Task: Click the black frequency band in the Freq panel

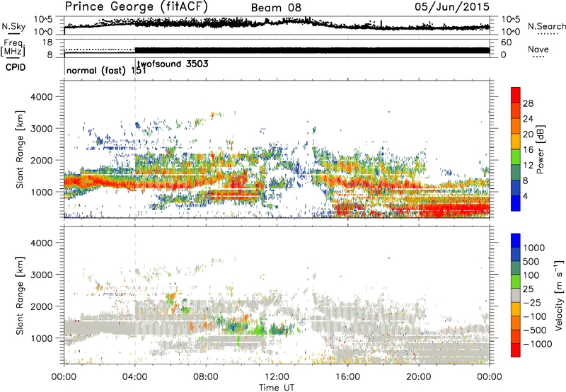Action: tap(312, 50)
